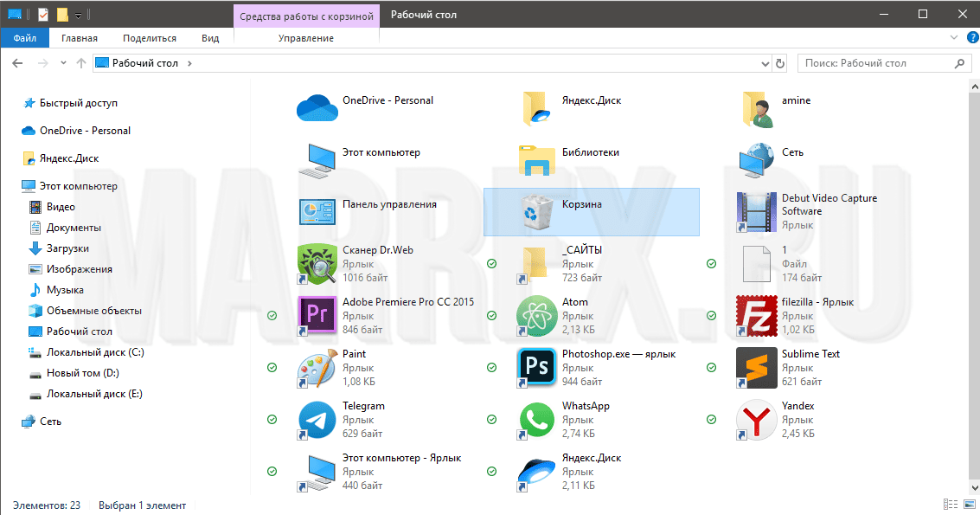Viewport: 980px width, 515px height.
Task: Open Локальный диск (C:) in navigation pane
Action: coord(95,351)
